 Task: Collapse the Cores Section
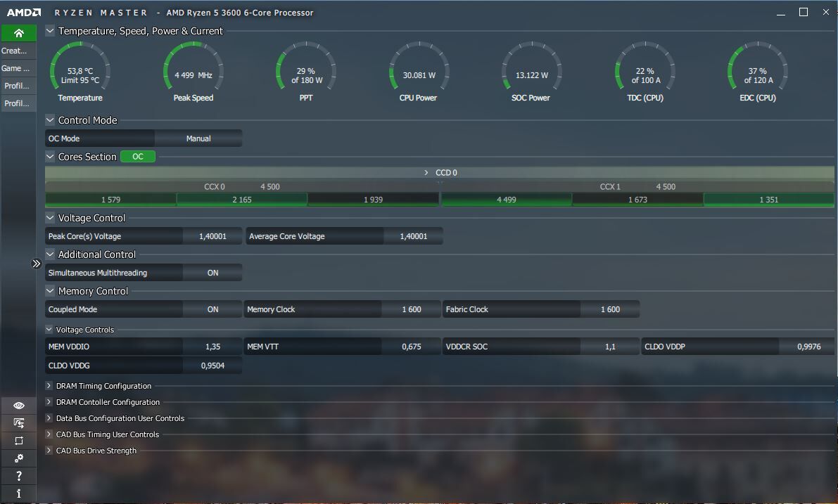click(x=50, y=157)
